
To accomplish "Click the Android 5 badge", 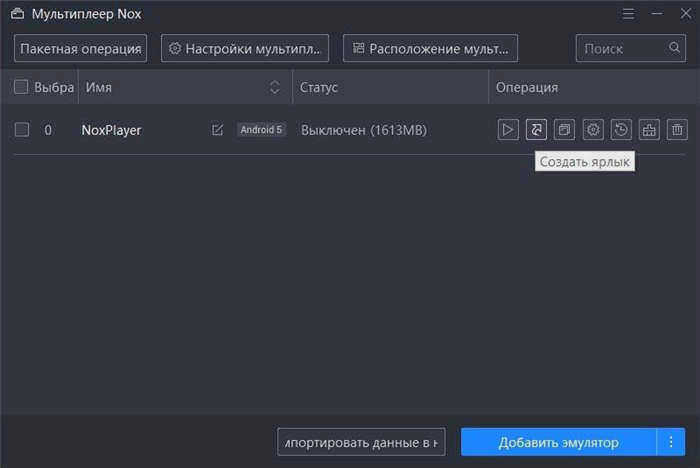I will (x=261, y=130).
